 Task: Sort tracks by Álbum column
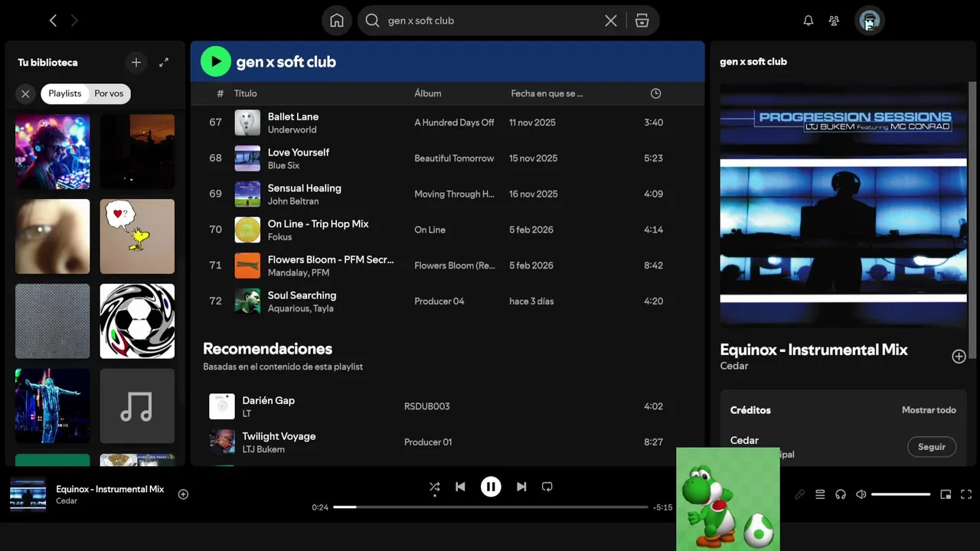[x=428, y=93]
